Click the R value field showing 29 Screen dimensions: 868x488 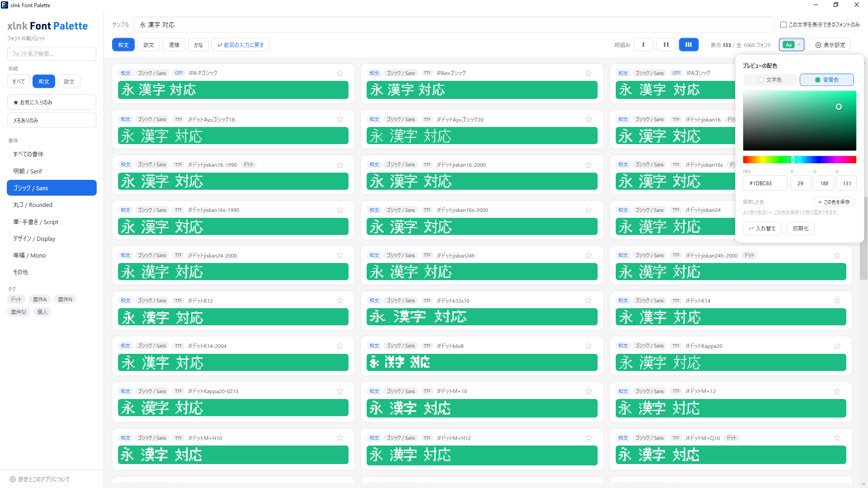[801, 183]
